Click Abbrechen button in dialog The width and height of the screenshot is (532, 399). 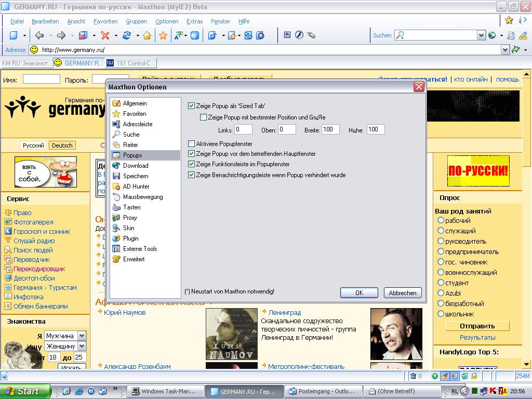point(403,293)
